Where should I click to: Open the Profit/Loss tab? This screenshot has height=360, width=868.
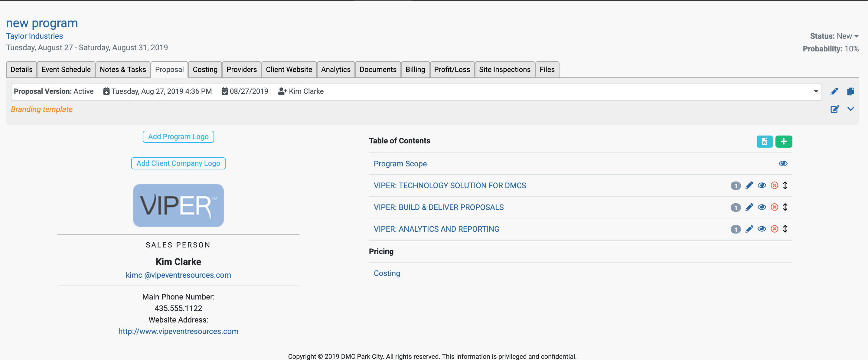tap(452, 70)
